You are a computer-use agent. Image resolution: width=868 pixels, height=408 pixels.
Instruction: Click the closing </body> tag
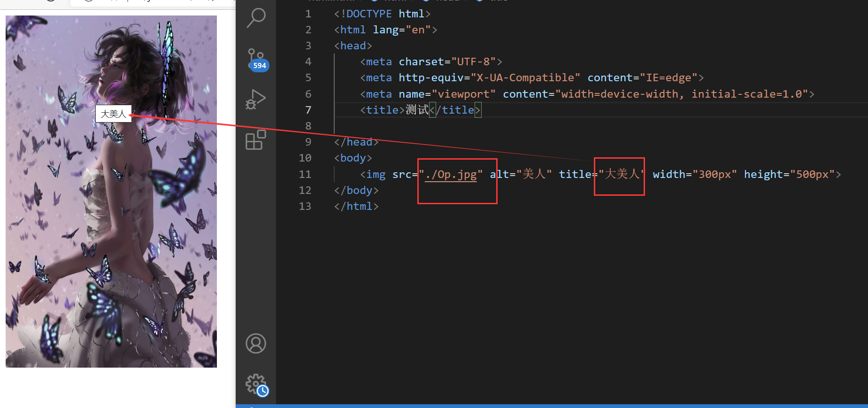[x=356, y=190]
